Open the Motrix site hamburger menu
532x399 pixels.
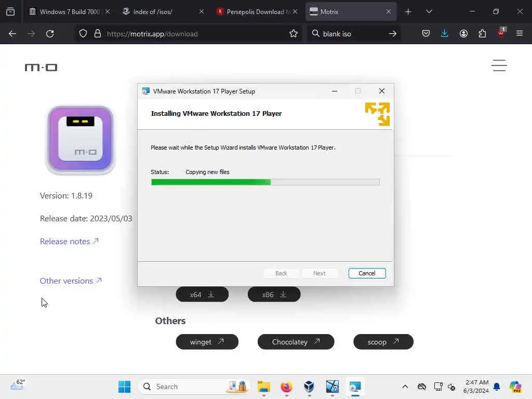[x=499, y=65]
